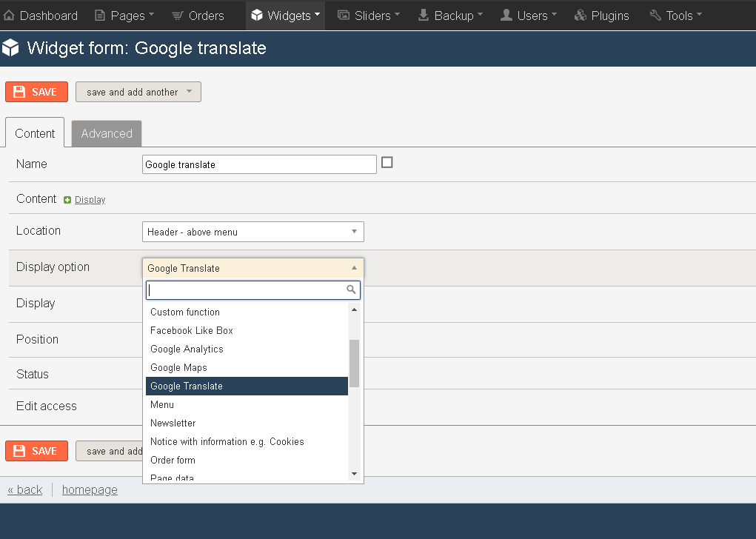Open the Tools menu

pyautogui.click(x=676, y=16)
